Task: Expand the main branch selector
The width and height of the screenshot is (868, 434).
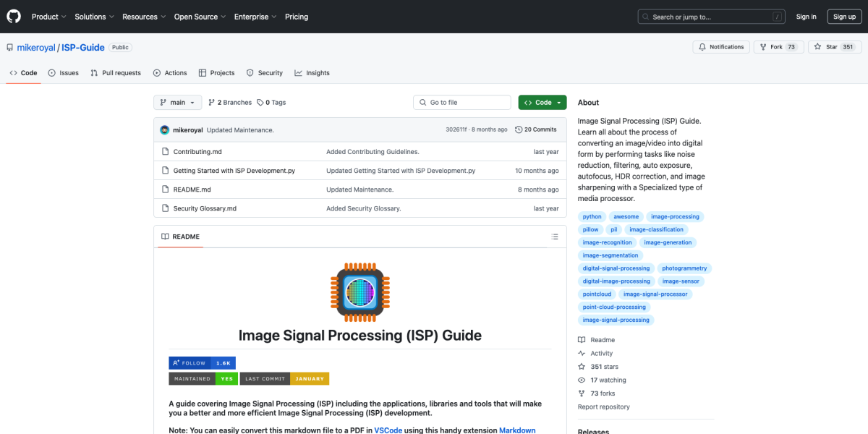Action: (177, 103)
